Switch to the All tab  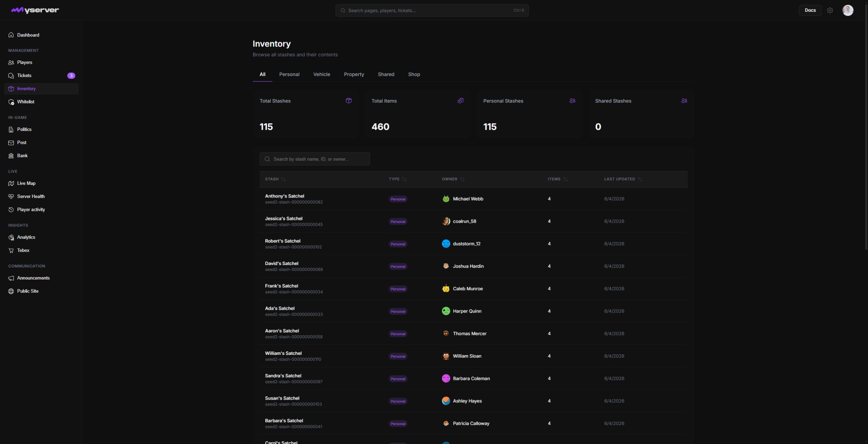(262, 75)
